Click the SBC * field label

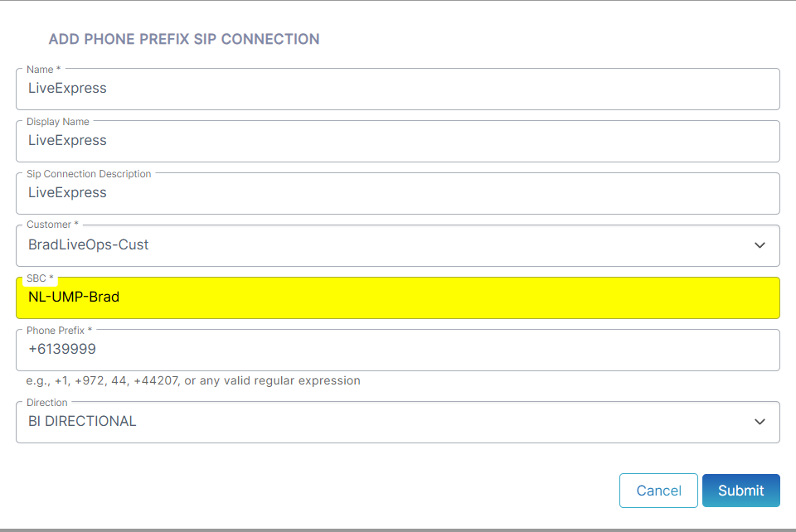(x=40, y=278)
